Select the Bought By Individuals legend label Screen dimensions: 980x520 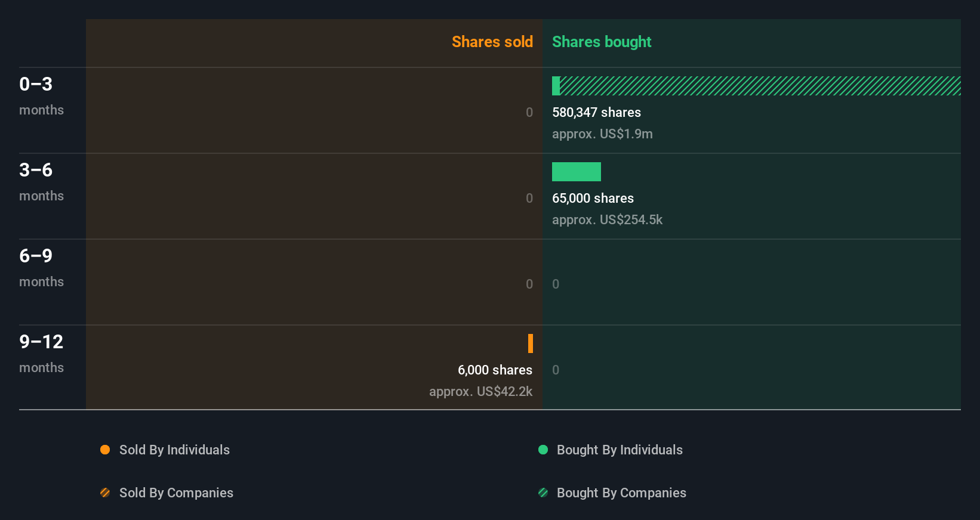pyautogui.click(x=620, y=450)
